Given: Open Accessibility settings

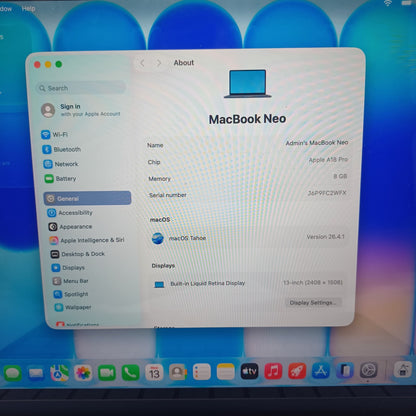Looking at the screenshot, I should (70, 213).
